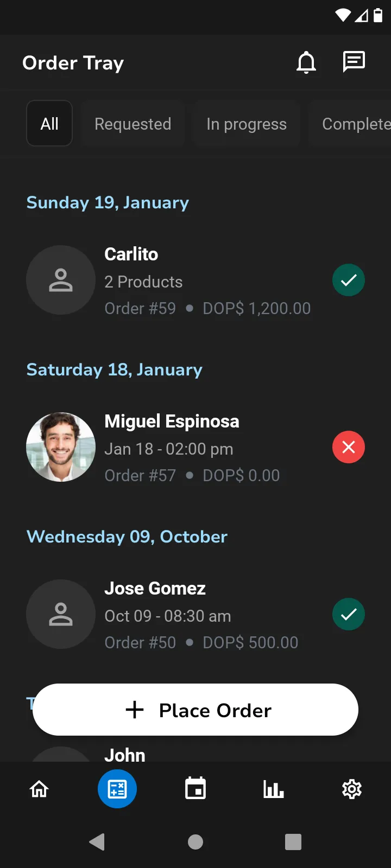
Task: Open the settings gear icon
Action: [352, 789]
